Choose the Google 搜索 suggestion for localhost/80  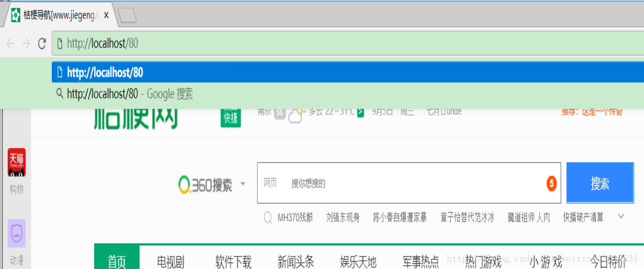pyautogui.click(x=348, y=94)
